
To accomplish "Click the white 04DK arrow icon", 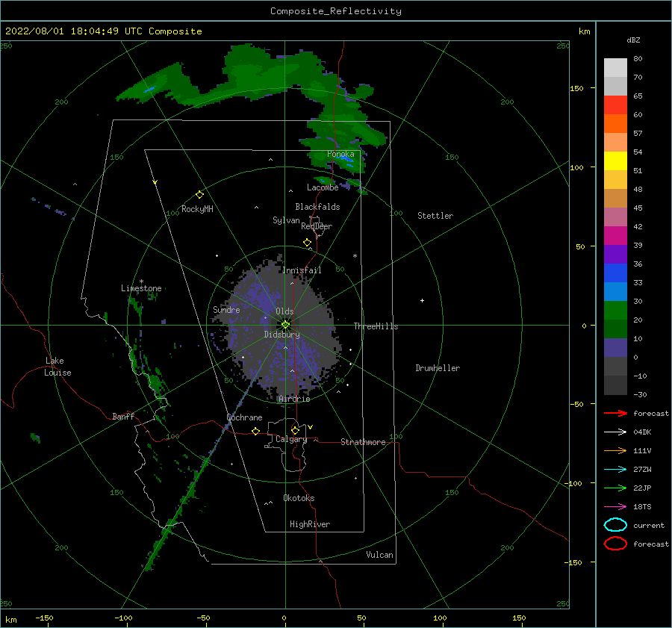I will (615, 432).
